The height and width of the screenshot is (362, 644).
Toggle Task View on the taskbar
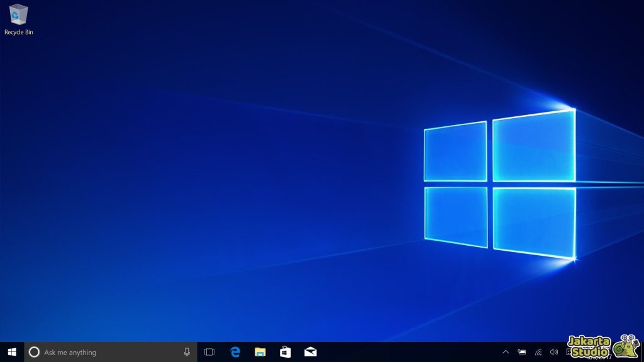tap(209, 352)
